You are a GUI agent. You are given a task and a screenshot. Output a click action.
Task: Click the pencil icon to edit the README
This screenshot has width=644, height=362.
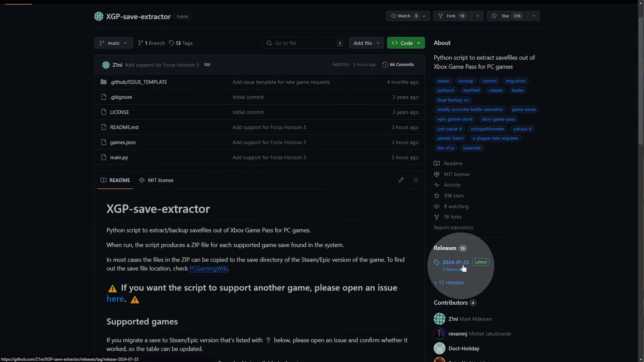click(401, 180)
